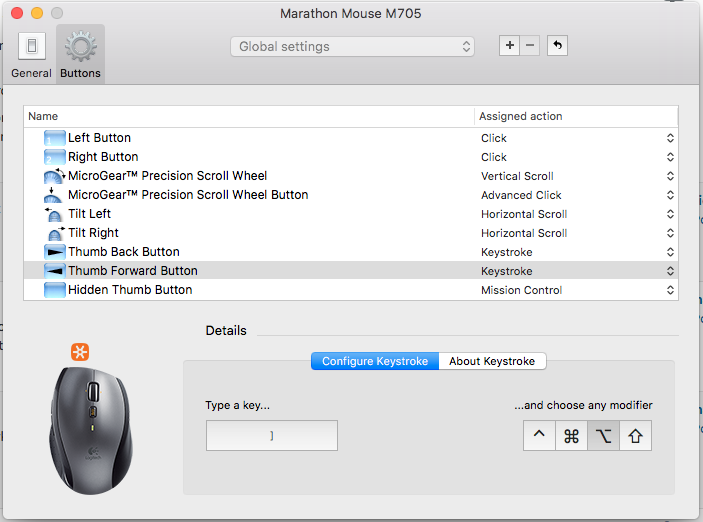Click the orange asterisk badge above the mouse
The image size is (703, 522).
[80, 352]
